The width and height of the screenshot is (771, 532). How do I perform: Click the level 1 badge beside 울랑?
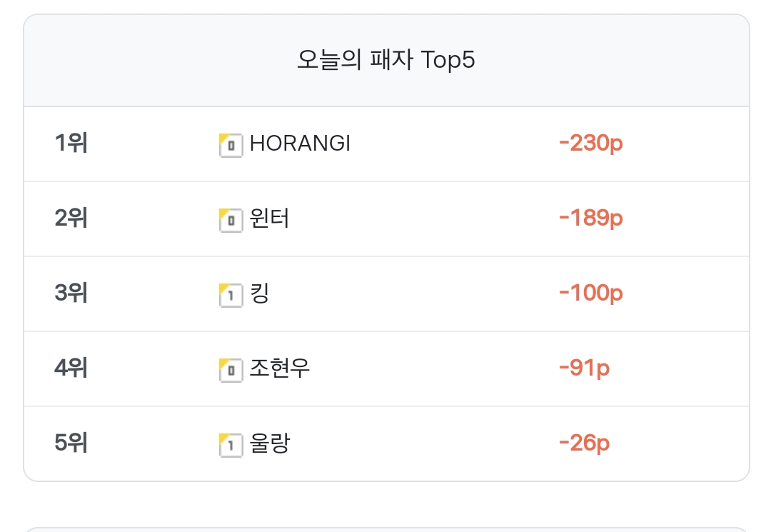click(231, 445)
